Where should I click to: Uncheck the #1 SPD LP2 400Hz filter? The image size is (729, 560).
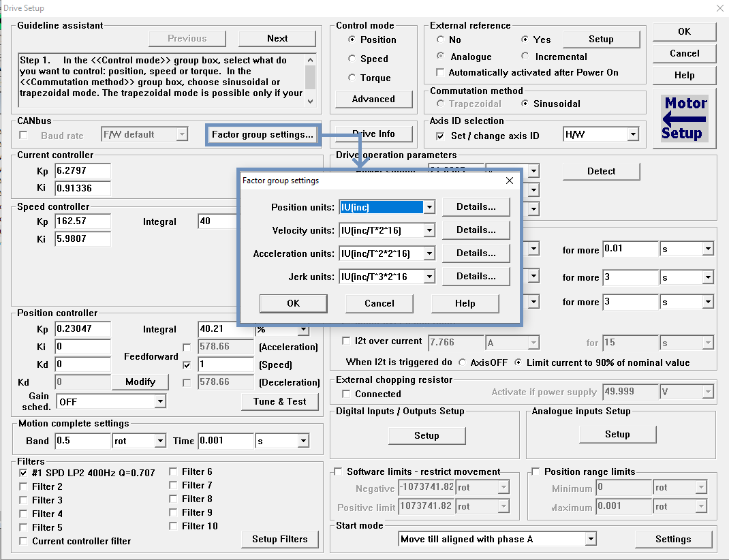23,473
